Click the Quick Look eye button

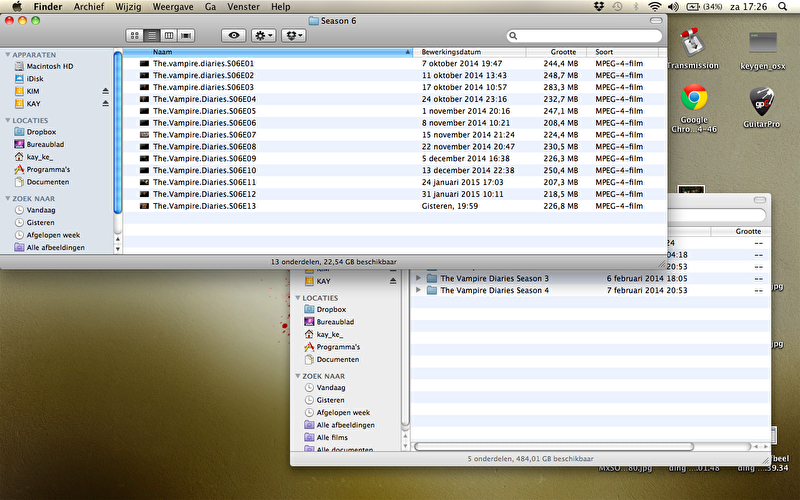[234, 35]
